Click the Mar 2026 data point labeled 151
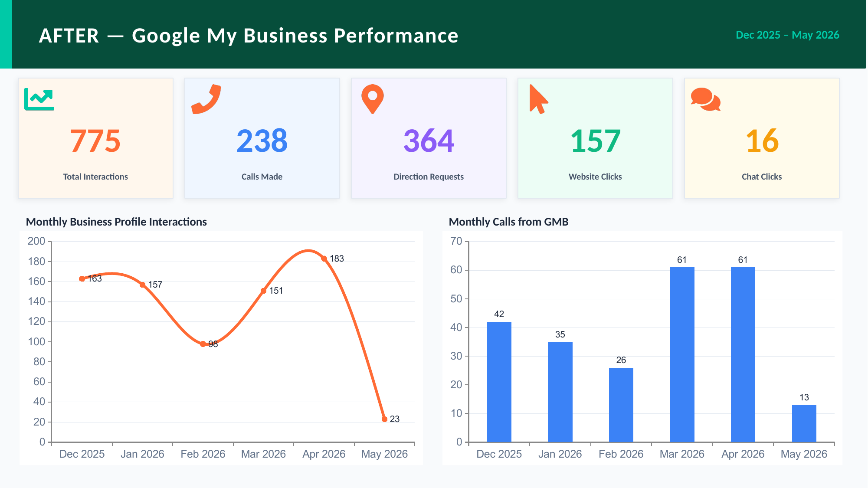 pyautogui.click(x=263, y=291)
